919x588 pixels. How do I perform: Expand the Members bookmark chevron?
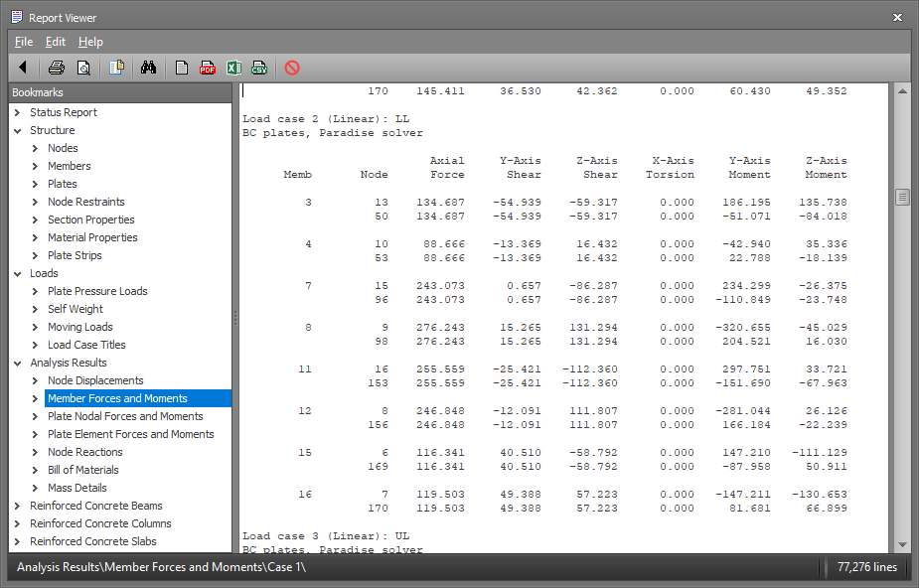(x=35, y=166)
